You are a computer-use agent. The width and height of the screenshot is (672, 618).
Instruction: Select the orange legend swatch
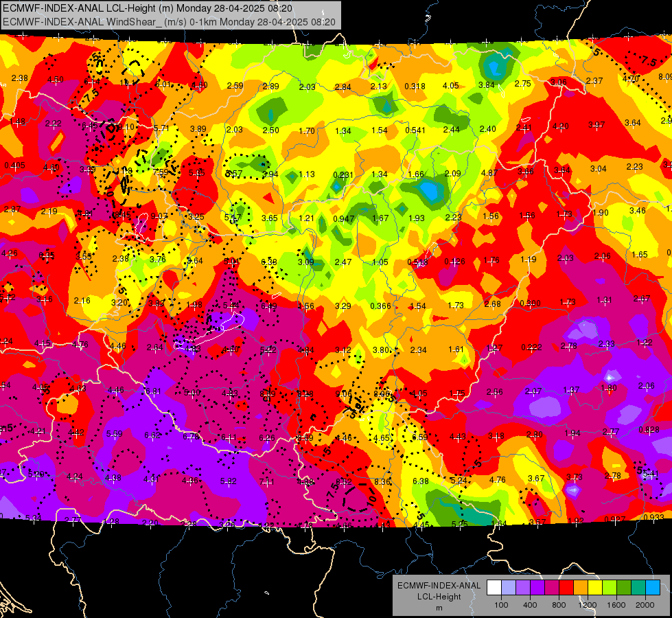click(x=581, y=587)
